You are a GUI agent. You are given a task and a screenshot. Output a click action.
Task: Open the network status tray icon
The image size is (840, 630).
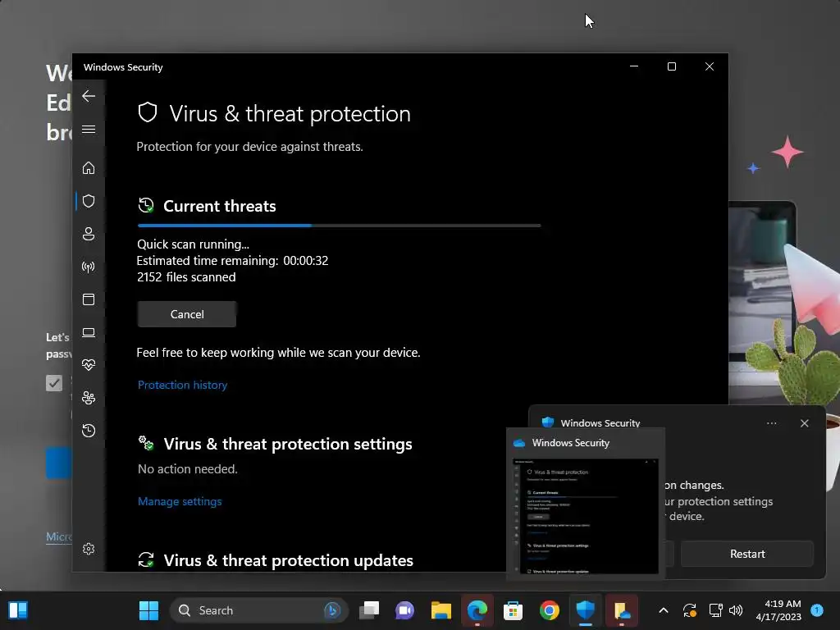pyautogui.click(x=715, y=610)
